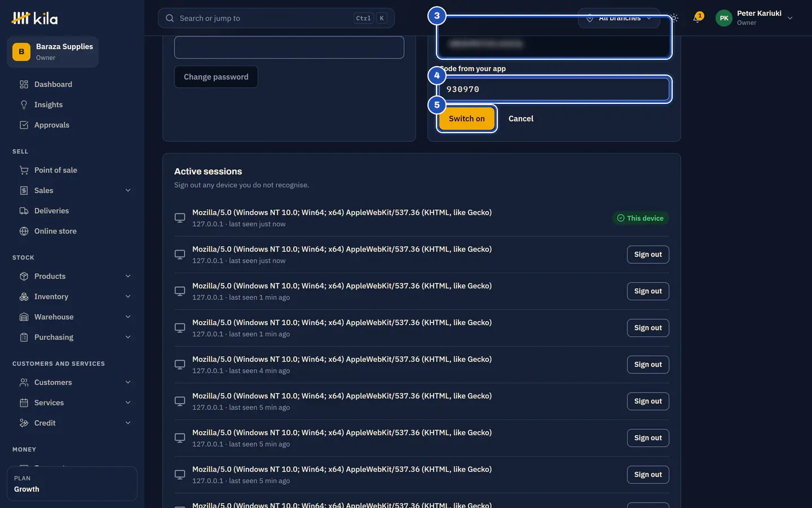Click the Change password button
Image resolution: width=812 pixels, height=508 pixels.
tap(216, 77)
